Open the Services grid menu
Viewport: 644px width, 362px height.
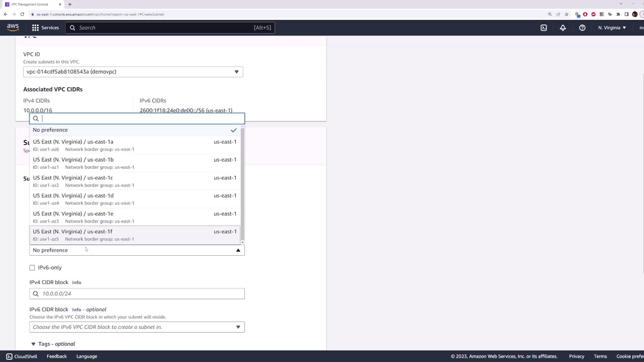tap(45, 27)
